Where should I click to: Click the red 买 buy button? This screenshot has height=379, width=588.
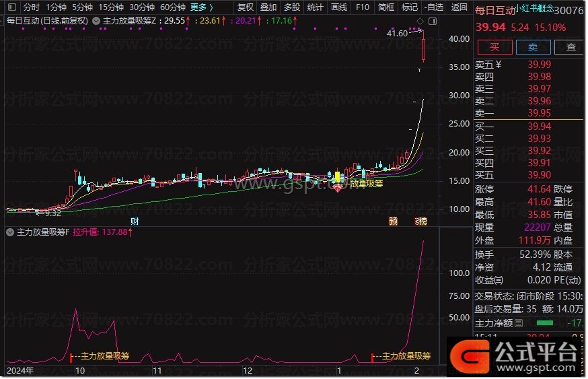point(494,47)
